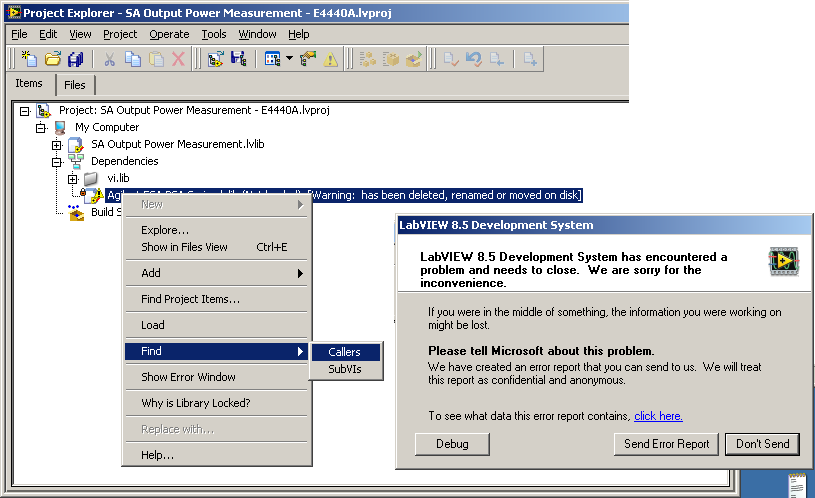Choose Why is Library Locked?
This screenshot has width=815, height=498.
pyautogui.click(x=216, y=403)
